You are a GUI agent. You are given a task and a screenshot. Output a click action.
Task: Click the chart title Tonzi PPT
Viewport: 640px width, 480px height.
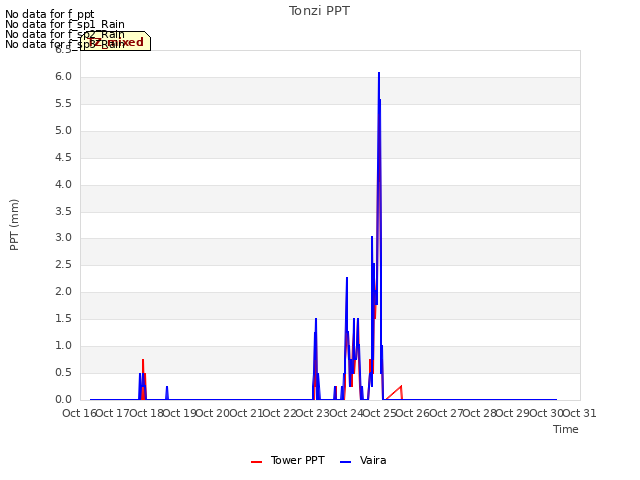pos(319,11)
